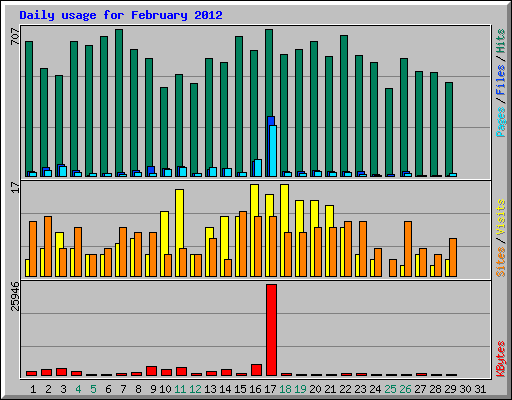Click the KBytes legend label
Viewport: 512px width, 400px height.
(500, 359)
